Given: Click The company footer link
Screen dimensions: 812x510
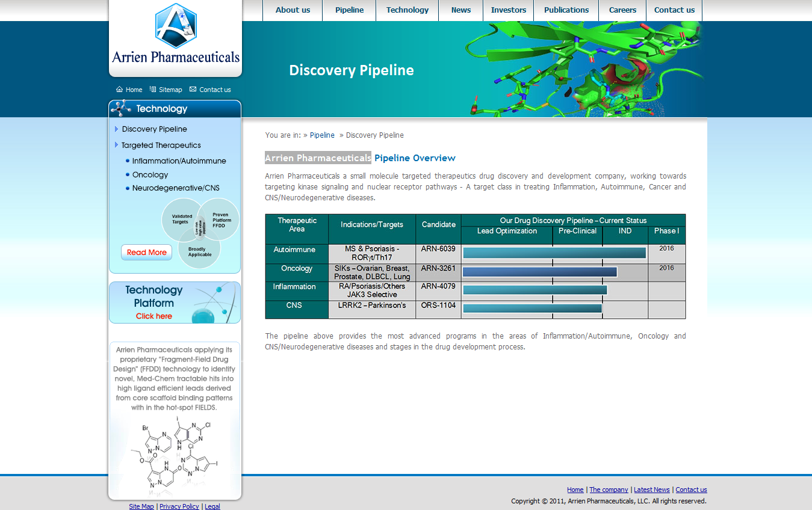Looking at the screenshot, I should point(609,490).
